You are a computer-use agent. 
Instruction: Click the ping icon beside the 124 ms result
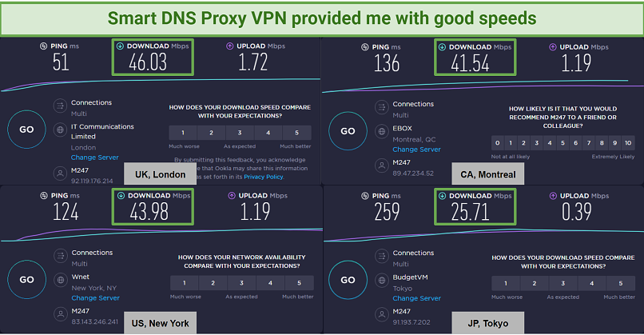(44, 196)
